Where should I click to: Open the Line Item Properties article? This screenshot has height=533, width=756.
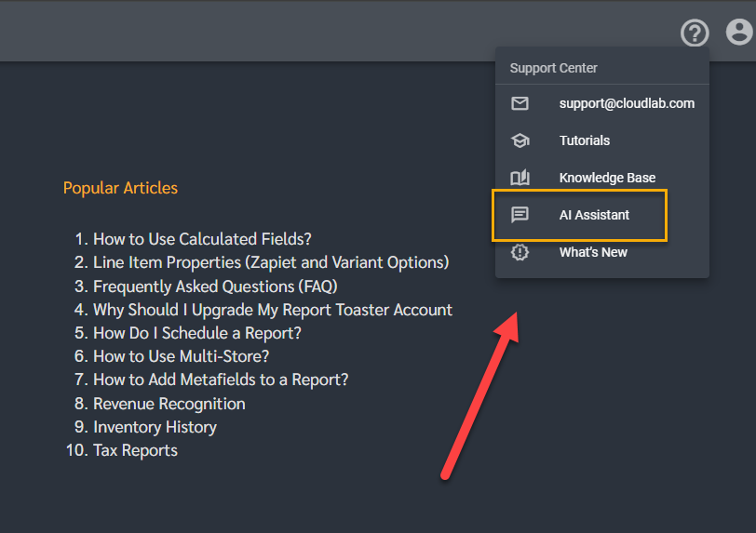[x=271, y=262]
